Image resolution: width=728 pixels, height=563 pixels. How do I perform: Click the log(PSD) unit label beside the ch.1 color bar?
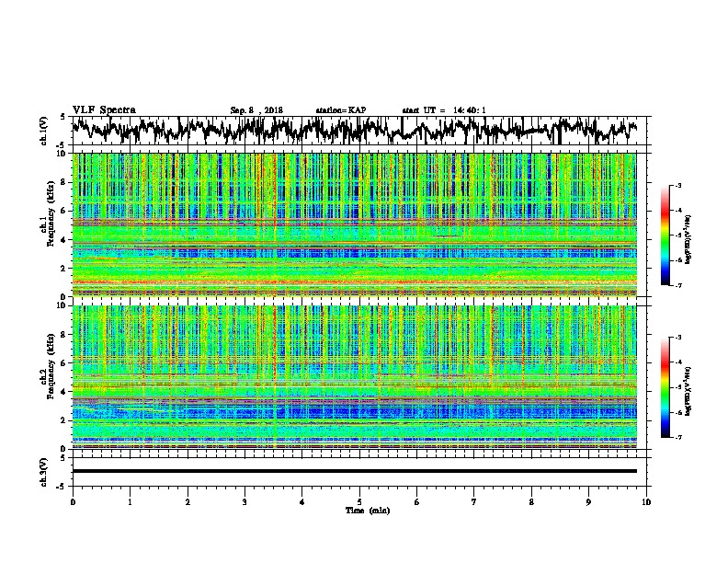point(688,239)
